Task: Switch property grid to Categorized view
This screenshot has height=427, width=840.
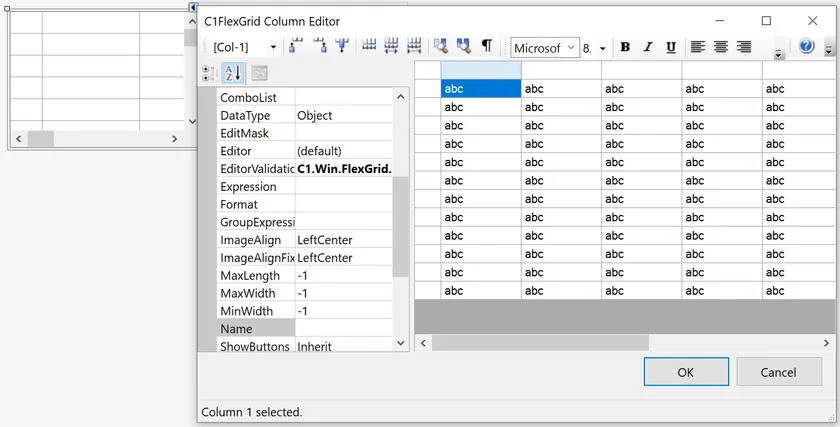Action: [x=209, y=73]
